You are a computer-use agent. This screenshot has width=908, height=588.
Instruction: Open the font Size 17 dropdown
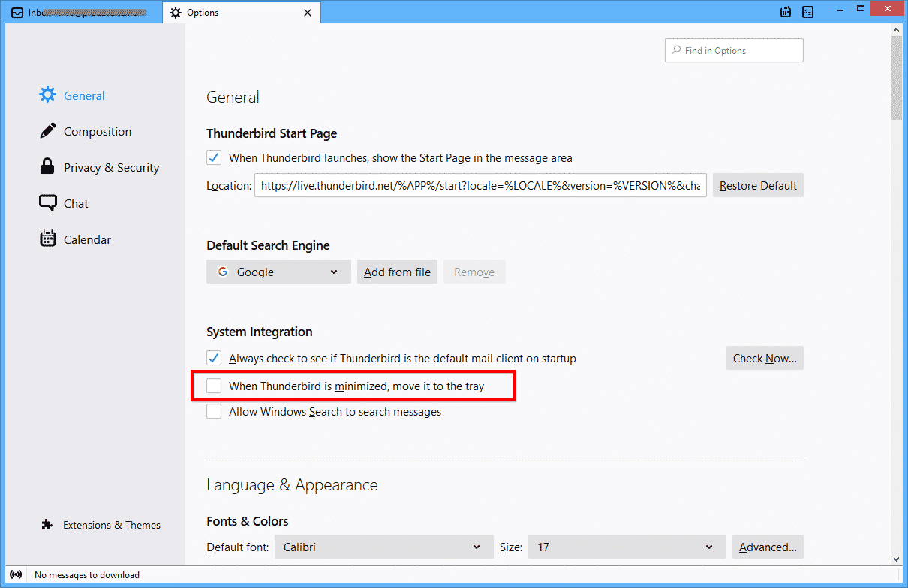[x=627, y=547]
